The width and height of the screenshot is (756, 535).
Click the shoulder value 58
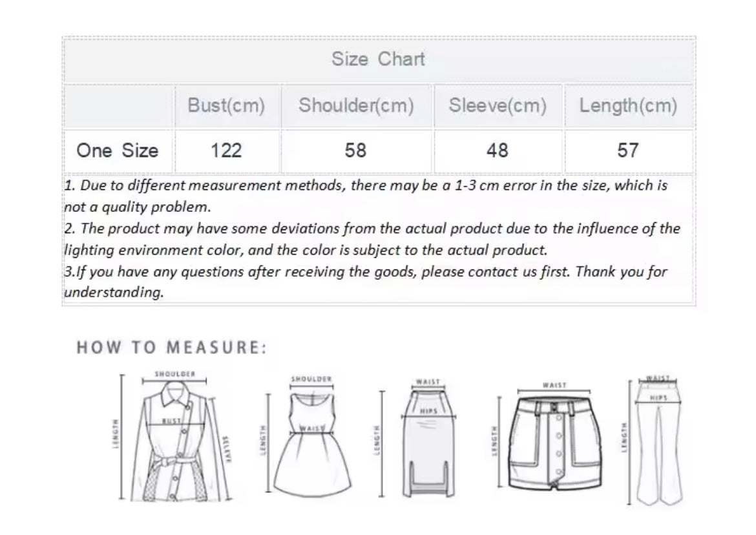point(356,151)
